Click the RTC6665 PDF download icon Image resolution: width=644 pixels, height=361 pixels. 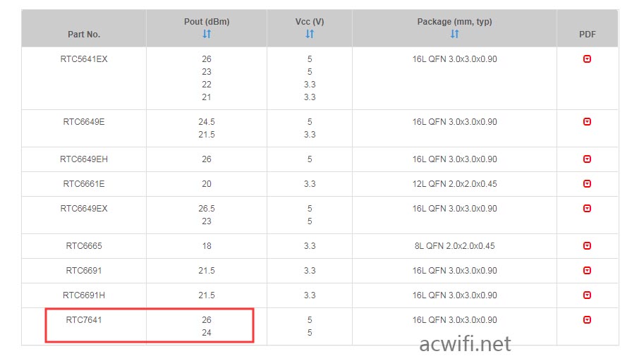coord(587,245)
